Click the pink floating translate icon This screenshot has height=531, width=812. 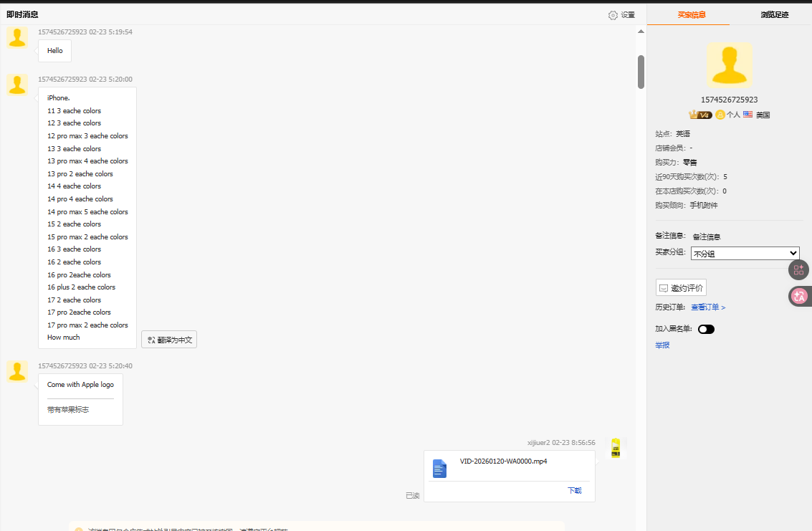(x=798, y=295)
